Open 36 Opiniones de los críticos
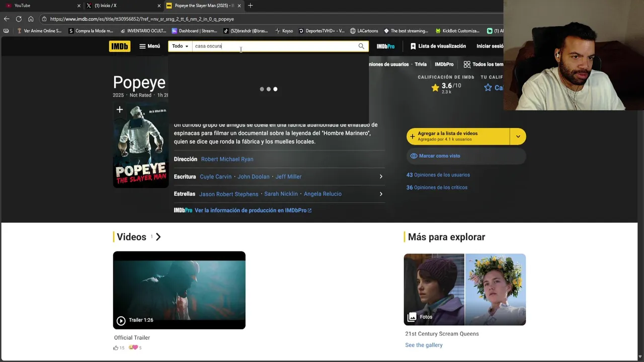Image resolution: width=644 pixels, height=362 pixels. coord(437,188)
